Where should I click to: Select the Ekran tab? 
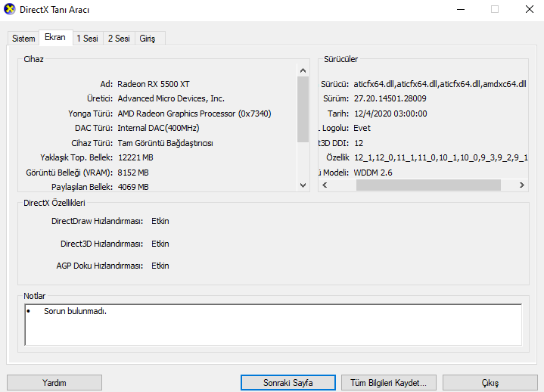(x=55, y=37)
